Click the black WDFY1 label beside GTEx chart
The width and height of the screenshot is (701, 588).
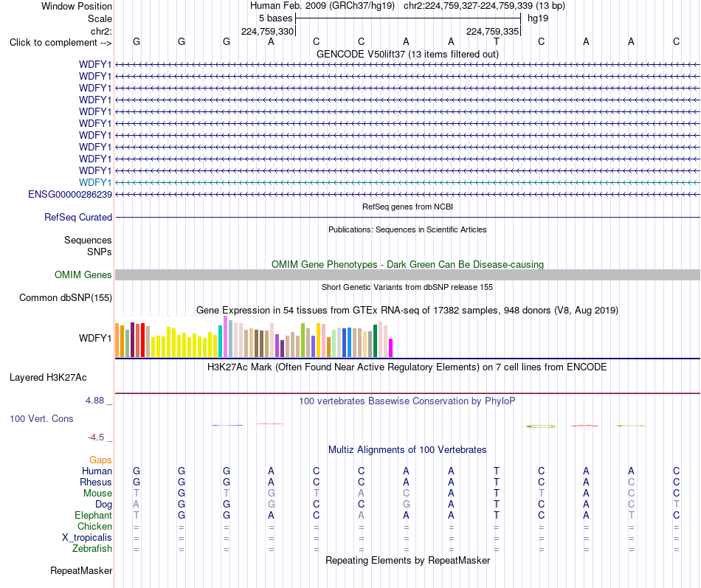(94, 338)
